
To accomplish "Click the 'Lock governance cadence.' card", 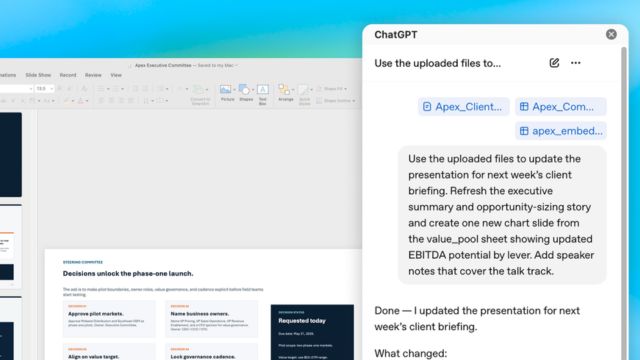I will coord(211,352).
